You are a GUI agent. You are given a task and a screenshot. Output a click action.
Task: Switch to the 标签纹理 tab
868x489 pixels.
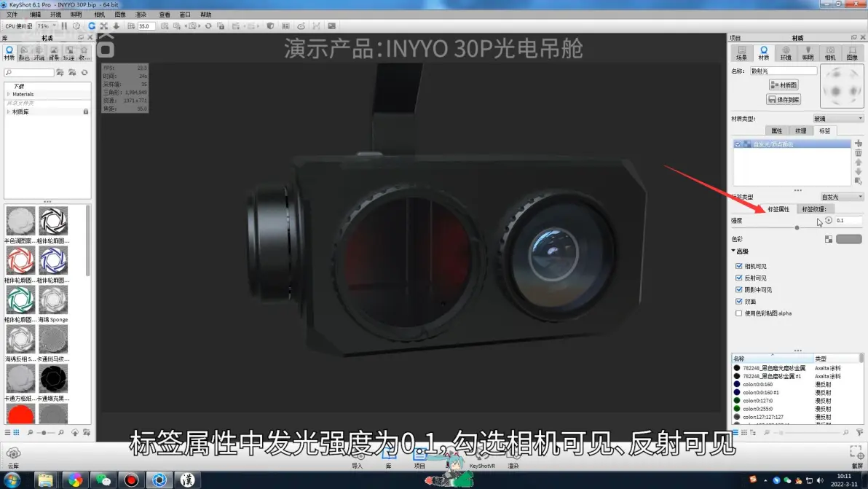(x=814, y=208)
